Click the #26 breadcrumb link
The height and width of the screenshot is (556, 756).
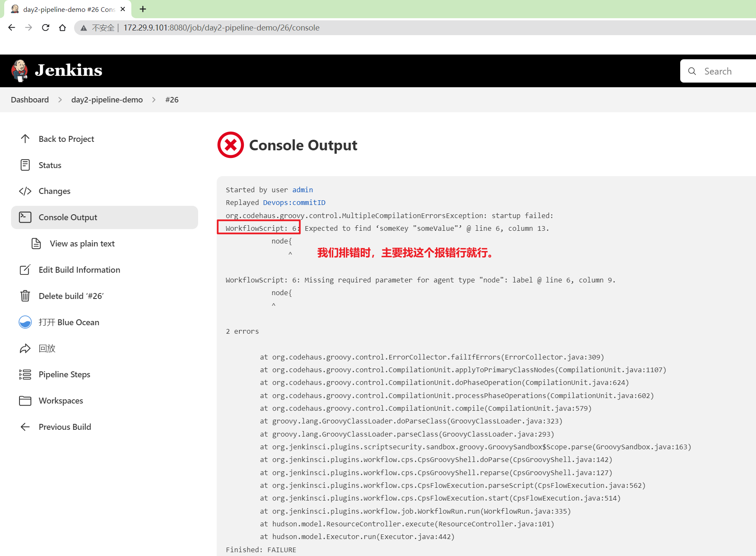(172, 100)
